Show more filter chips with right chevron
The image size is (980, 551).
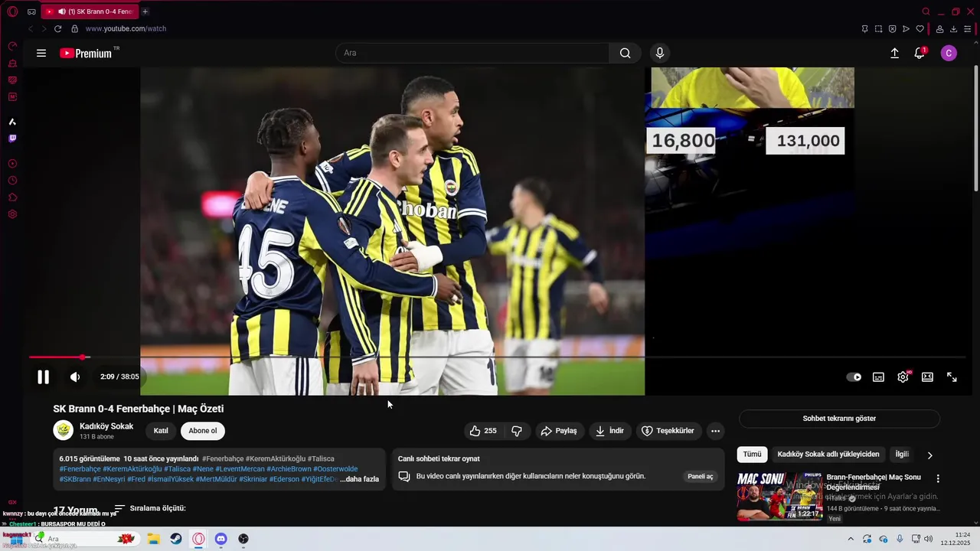pyautogui.click(x=929, y=455)
